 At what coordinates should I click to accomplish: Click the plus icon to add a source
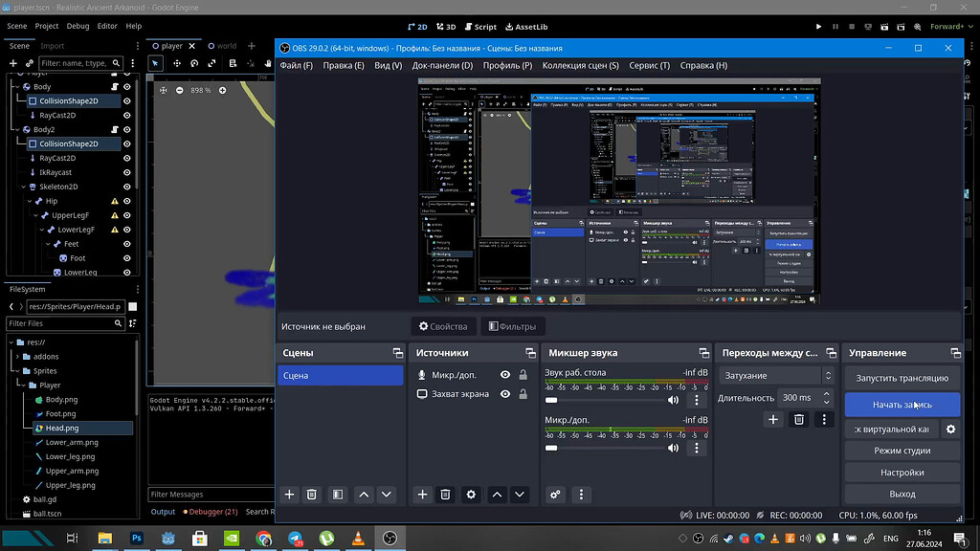(422, 495)
